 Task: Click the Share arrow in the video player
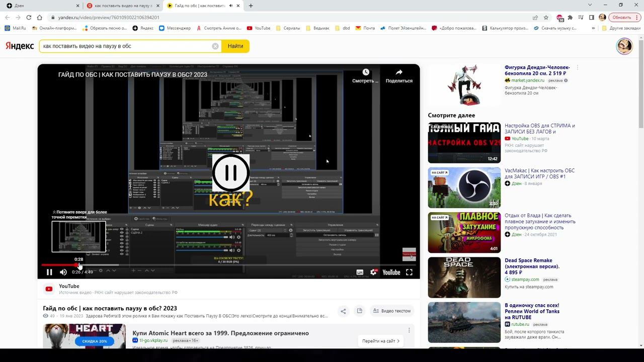(x=399, y=72)
